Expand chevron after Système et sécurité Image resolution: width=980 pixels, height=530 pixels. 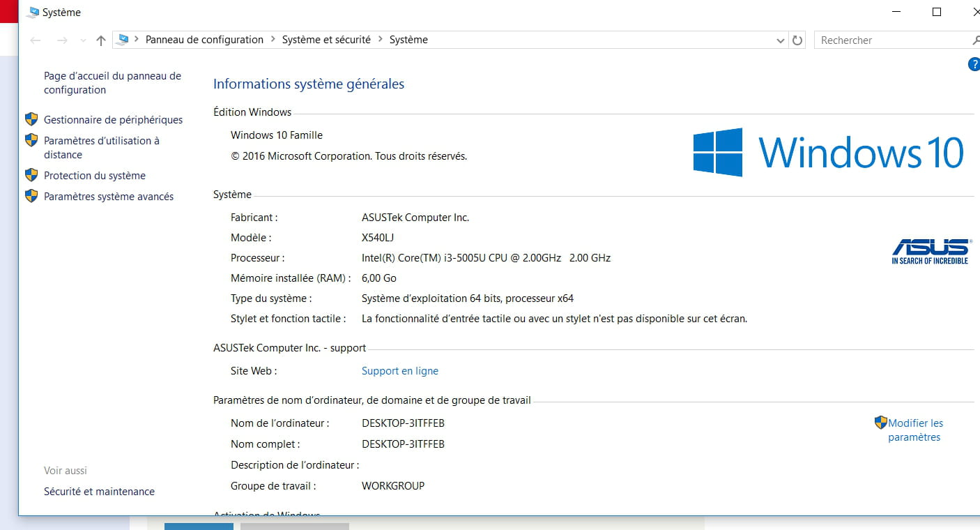click(381, 40)
